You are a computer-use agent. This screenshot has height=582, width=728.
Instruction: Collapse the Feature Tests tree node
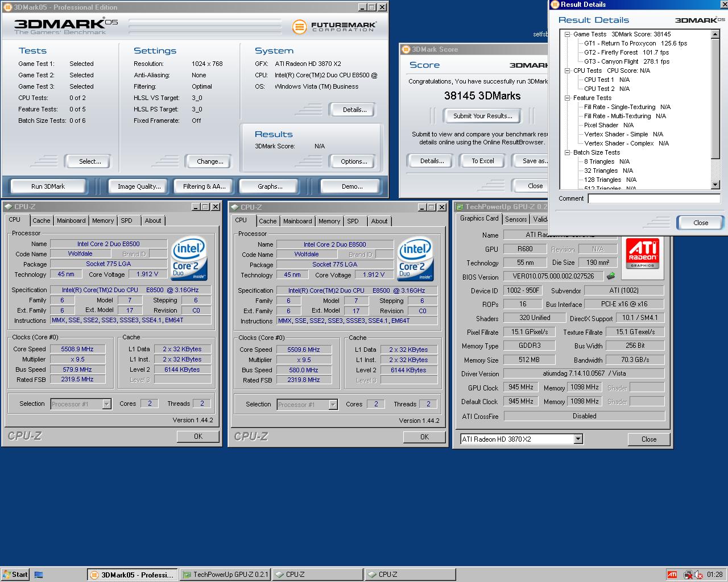567,98
